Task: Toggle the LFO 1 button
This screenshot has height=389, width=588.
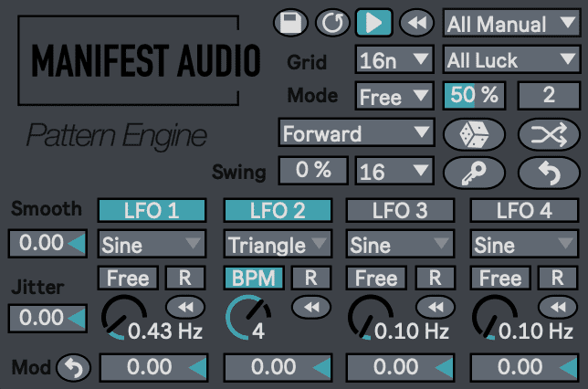Action: point(152,210)
